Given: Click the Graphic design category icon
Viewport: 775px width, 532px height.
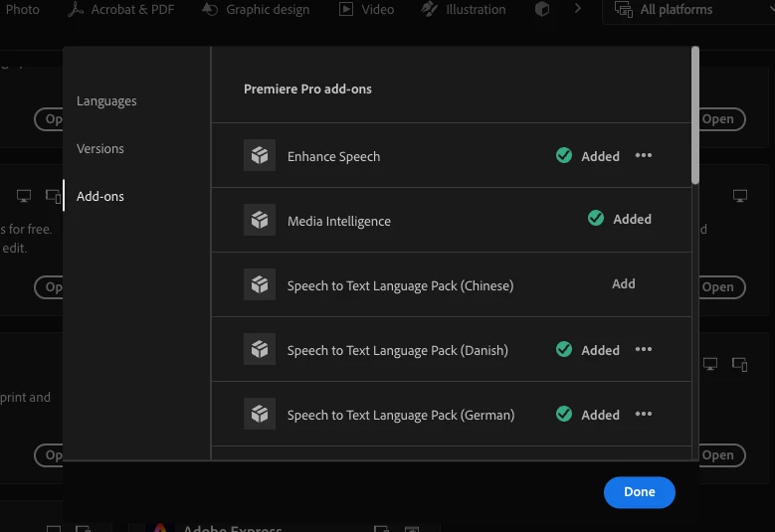Looking at the screenshot, I should (x=210, y=9).
